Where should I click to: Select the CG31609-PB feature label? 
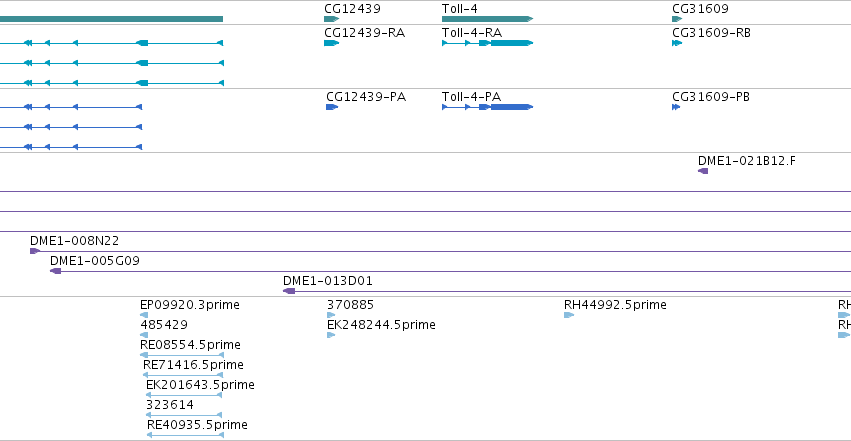(x=710, y=97)
